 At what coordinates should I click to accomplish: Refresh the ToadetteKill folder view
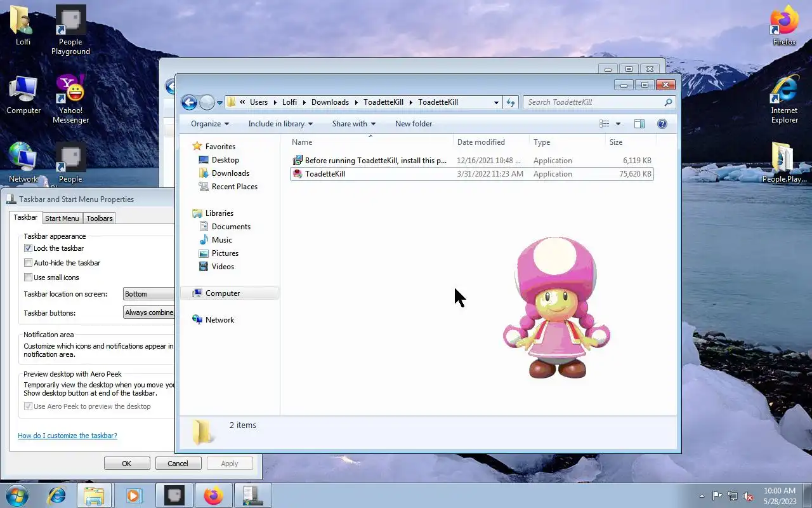click(511, 102)
